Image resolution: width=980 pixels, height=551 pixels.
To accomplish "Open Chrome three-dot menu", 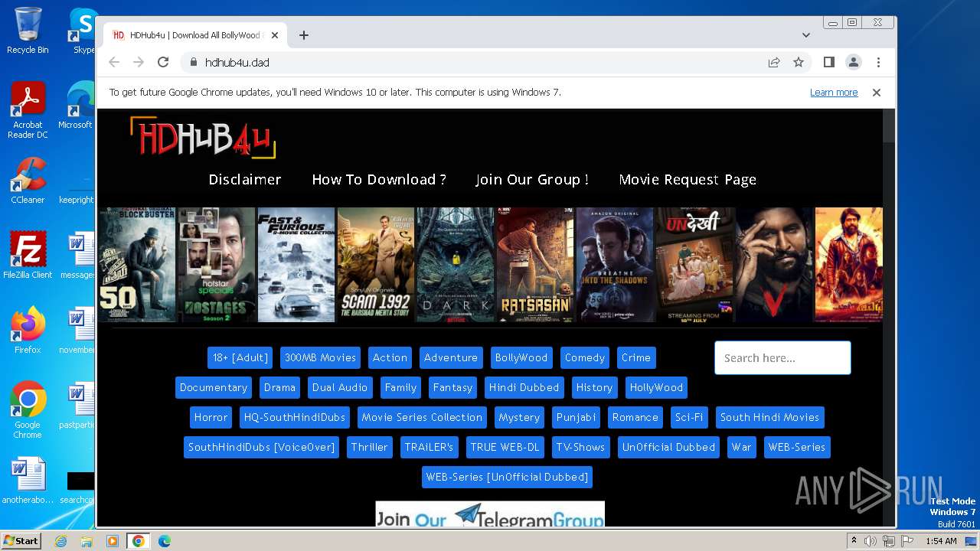I will coord(878,62).
